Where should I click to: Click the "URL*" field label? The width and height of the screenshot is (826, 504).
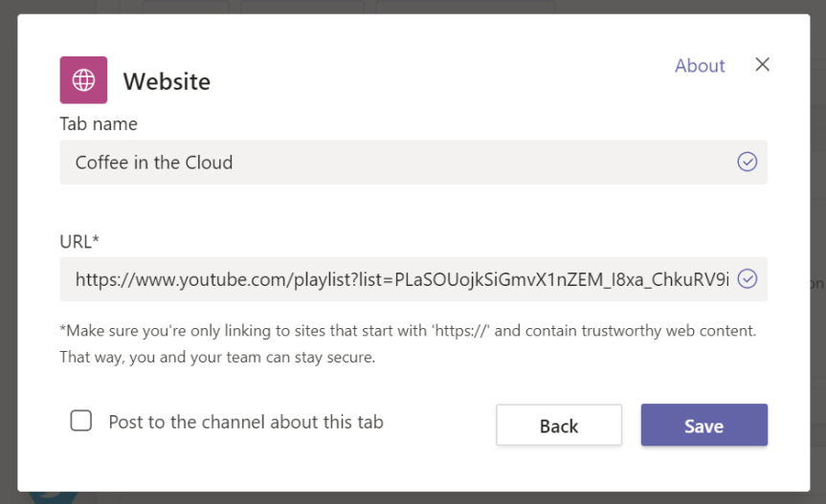[x=79, y=242]
